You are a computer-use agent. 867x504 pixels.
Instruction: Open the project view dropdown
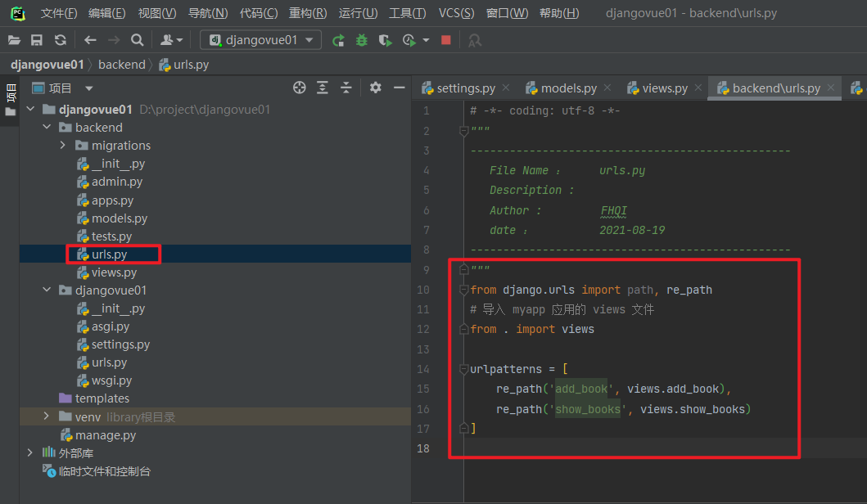tap(89, 88)
